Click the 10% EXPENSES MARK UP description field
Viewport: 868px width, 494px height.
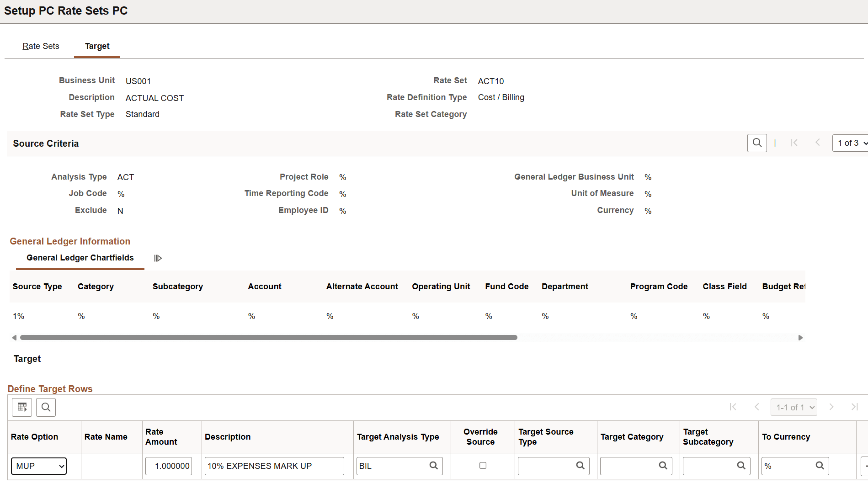coord(274,466)
